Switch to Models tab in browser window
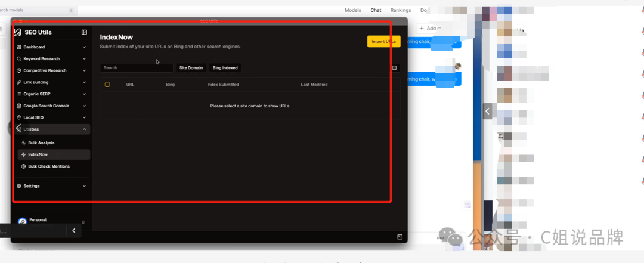Viewport: 644px width, 263px height. tap(353, 10)
